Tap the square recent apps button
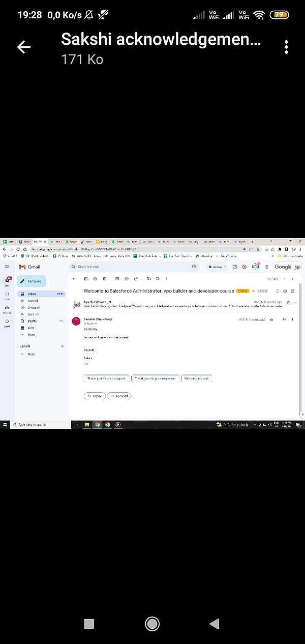The image size is (305, 644). pos(89,624)
